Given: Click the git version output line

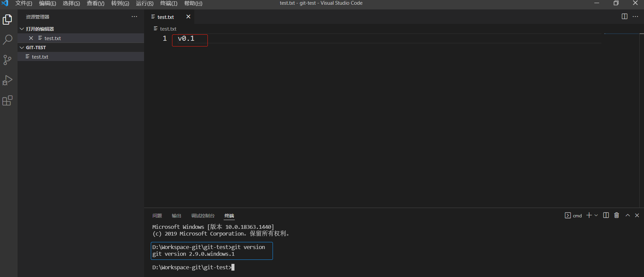Looking at the screenshot, I should pyautogui.click(x=193, y=254).
